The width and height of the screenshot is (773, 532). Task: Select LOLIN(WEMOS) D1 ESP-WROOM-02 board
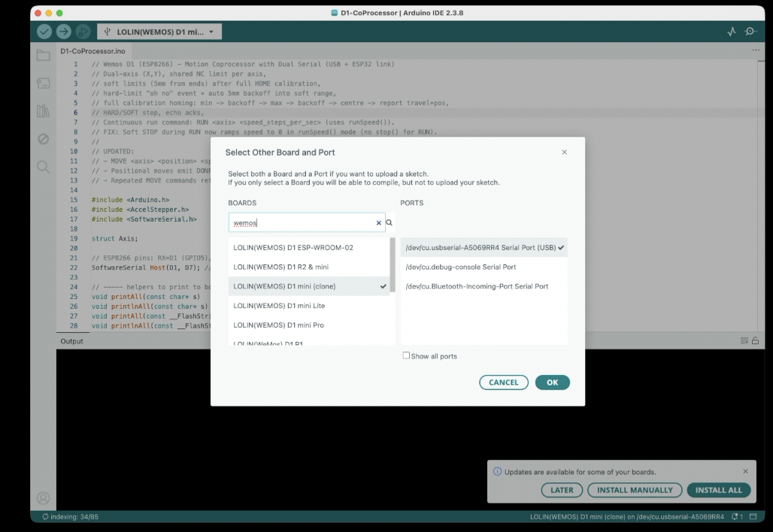[309, 247]
